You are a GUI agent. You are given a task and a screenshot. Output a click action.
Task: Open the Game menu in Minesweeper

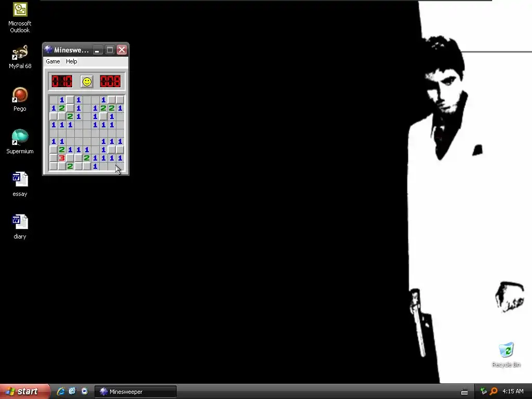point(53,61)
